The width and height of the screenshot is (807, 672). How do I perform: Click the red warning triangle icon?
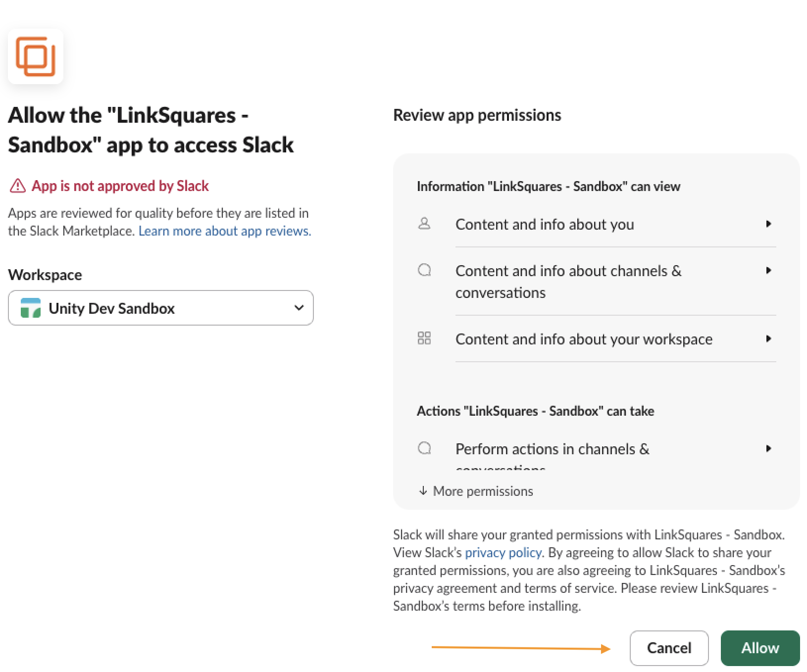point(18,186)
